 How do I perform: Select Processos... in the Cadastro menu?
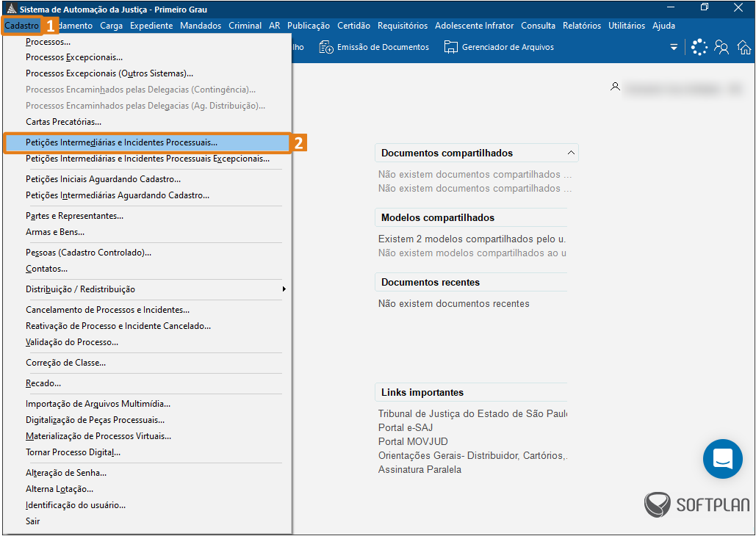pyautogui.click(x=148, y=42)
